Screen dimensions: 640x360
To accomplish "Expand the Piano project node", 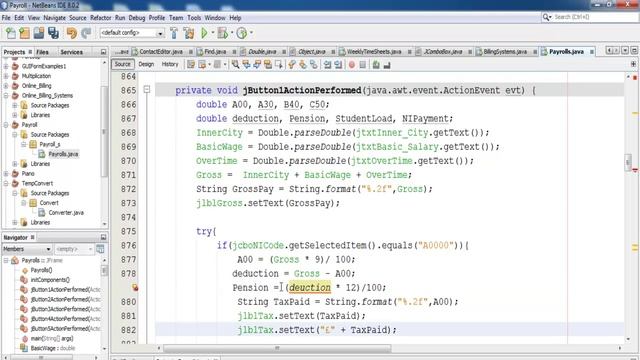I will point(6,173).
